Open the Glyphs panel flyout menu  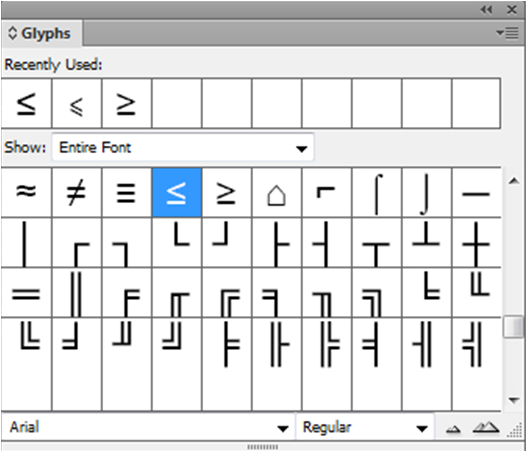508,33
